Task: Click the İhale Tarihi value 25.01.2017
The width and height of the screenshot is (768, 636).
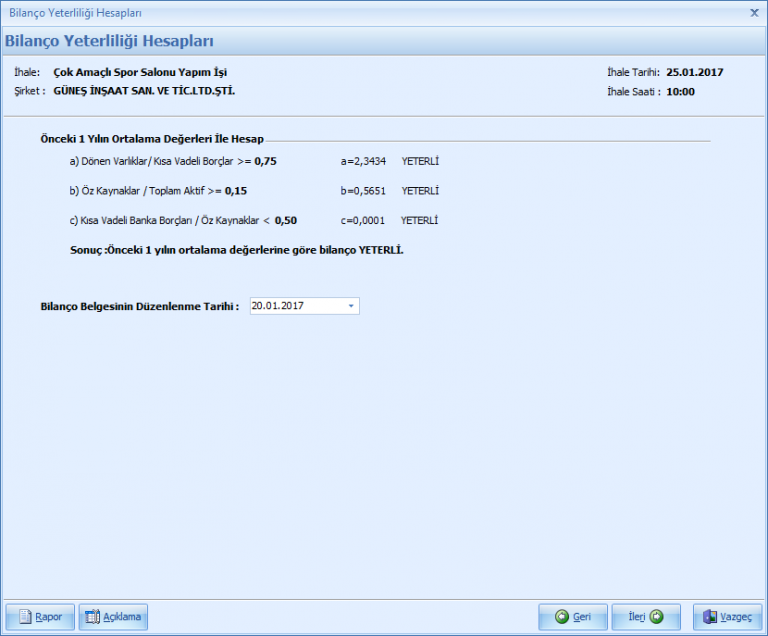Action: 695,72
